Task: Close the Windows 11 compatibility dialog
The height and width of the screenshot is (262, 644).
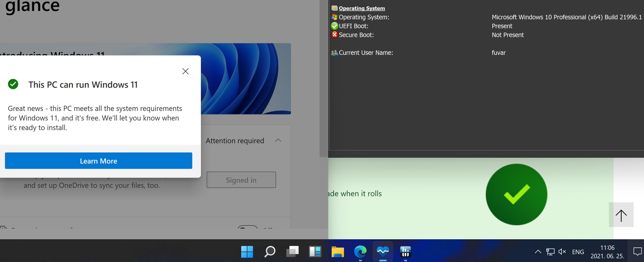Action: pos(185,71)
